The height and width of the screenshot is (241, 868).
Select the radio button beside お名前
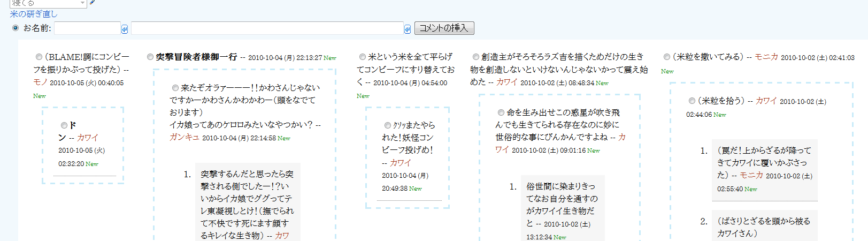16,28
